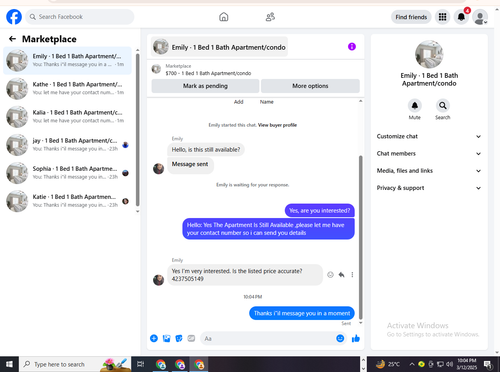Mute this conversation bell icon
This screenshot has width=500, height=372.
(415, 106)
